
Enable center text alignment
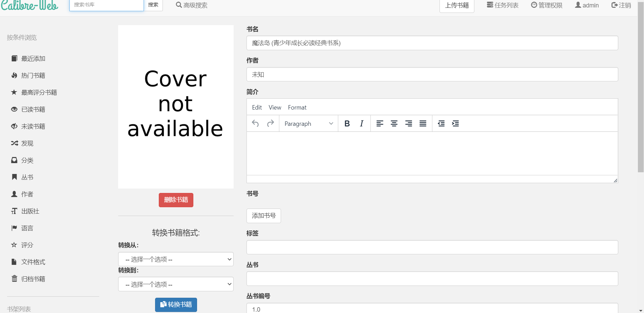(x=394, y=123)
